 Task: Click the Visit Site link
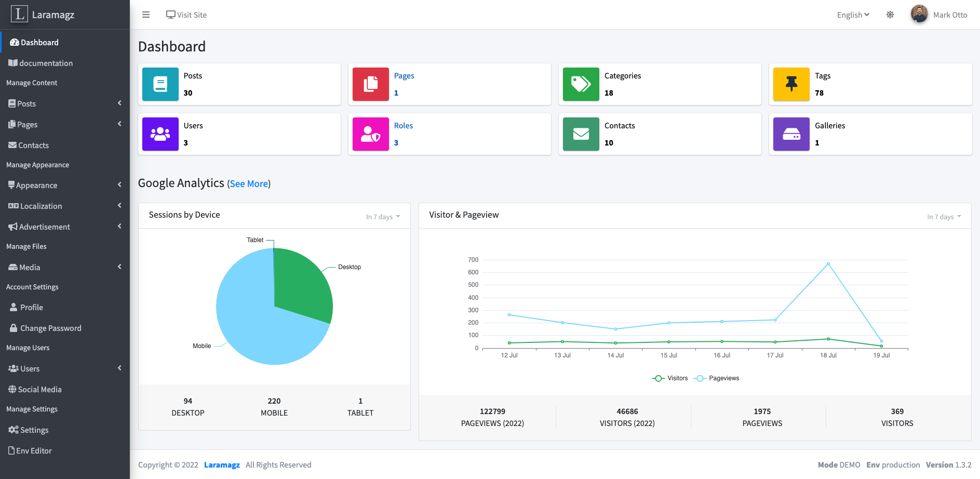[x=186, y=15]
